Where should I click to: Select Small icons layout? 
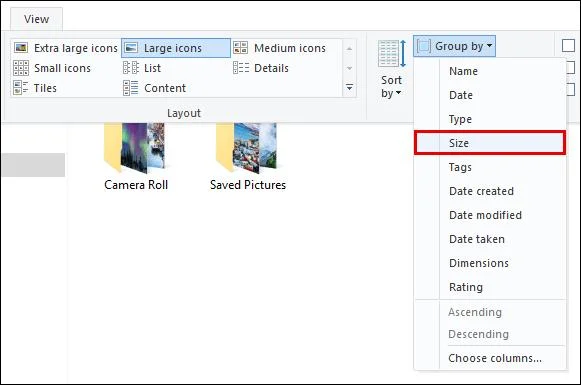pos(52,68)
